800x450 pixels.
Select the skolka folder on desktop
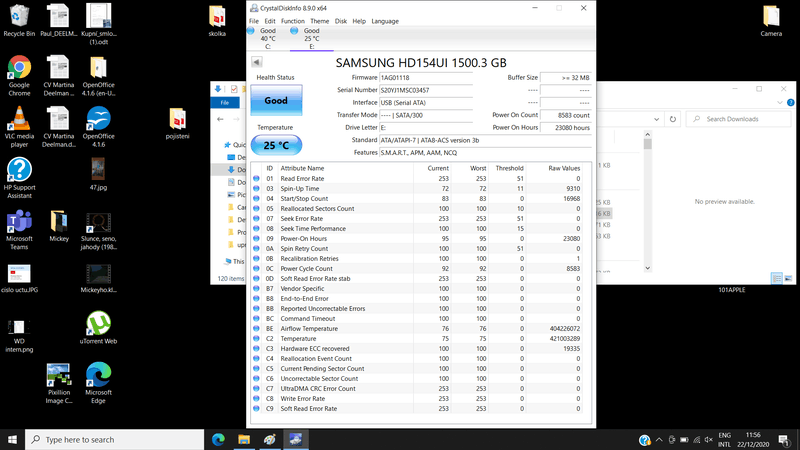(x=217, y=20)
